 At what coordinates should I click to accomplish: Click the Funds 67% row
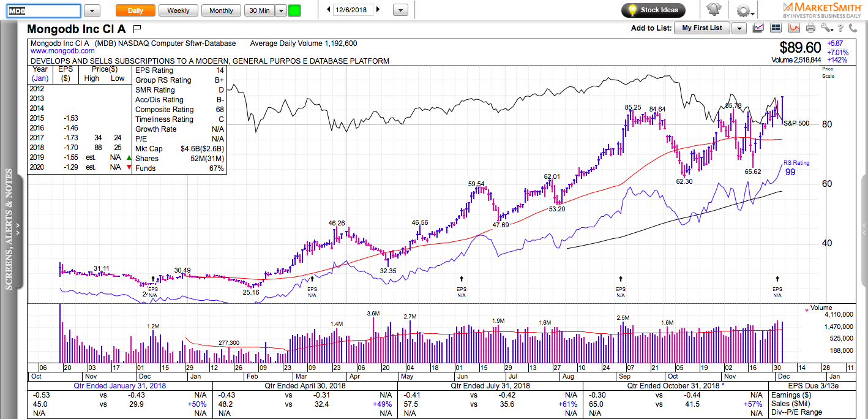point(180,168)
